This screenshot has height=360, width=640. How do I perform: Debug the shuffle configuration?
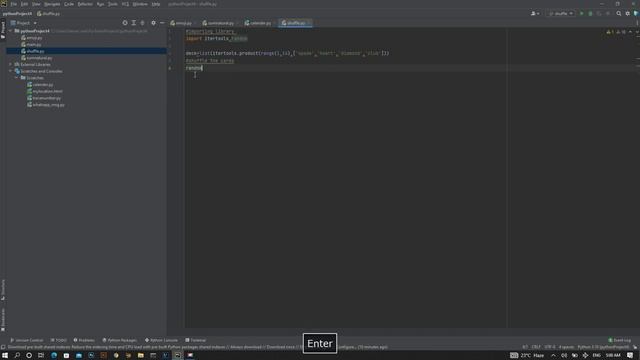point(590,13)
